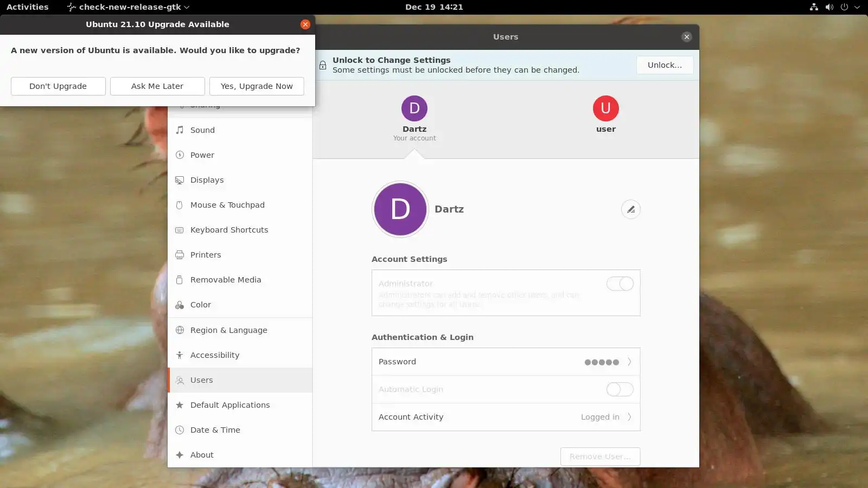Click the Region & Language globe icon

coord(180,330)
